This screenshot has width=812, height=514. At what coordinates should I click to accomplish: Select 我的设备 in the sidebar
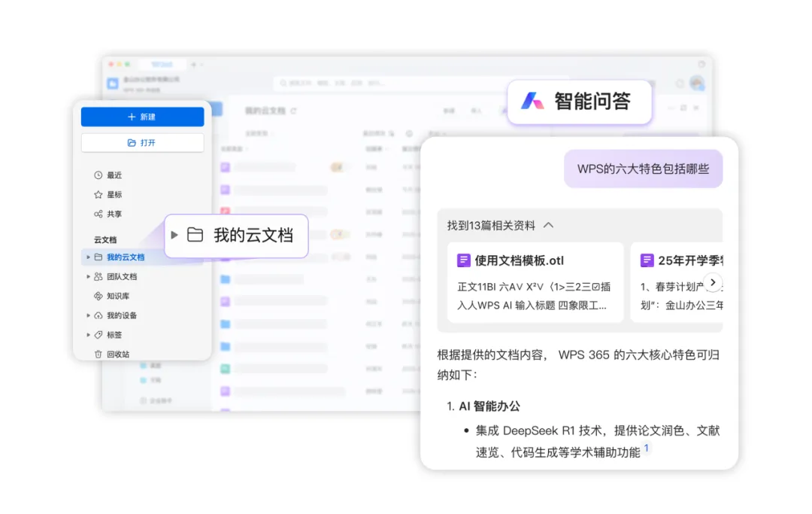point(122,315)
